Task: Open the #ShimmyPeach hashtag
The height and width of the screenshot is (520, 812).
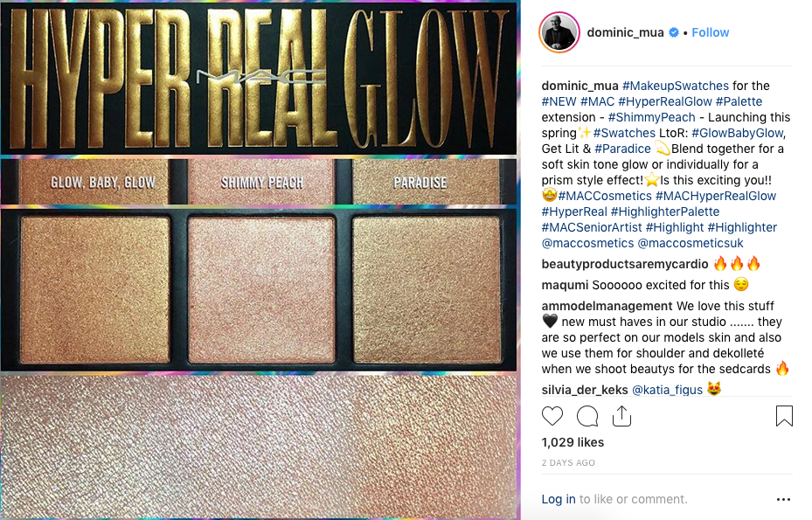Action: (651, 118)
